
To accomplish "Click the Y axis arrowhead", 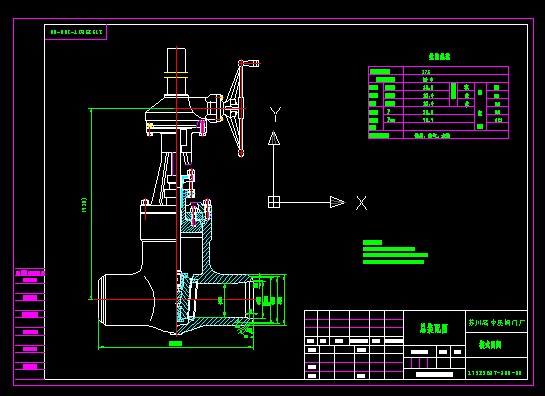I will [274, 138].
